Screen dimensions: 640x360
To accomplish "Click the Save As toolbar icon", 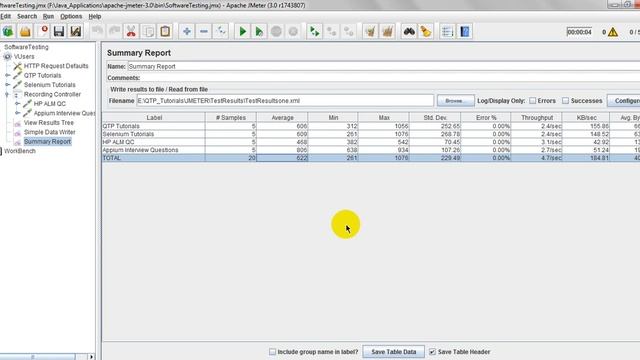I will pyautogui.click(x=76, y=31).
